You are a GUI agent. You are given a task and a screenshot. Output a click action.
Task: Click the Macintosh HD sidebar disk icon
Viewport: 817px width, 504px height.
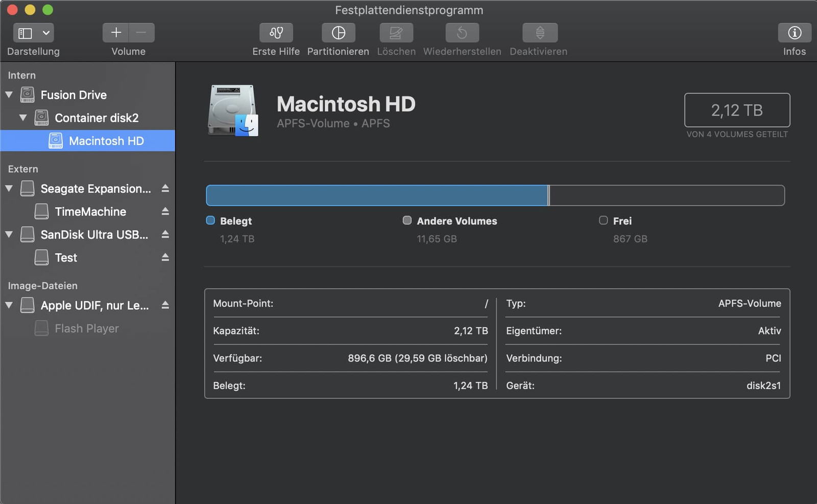[x=56, y=140]
